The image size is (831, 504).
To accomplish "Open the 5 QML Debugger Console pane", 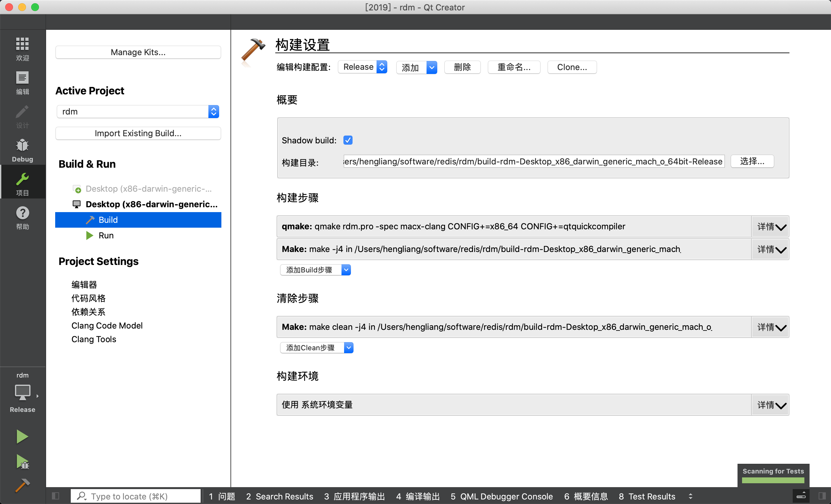I will coord(502,496).
